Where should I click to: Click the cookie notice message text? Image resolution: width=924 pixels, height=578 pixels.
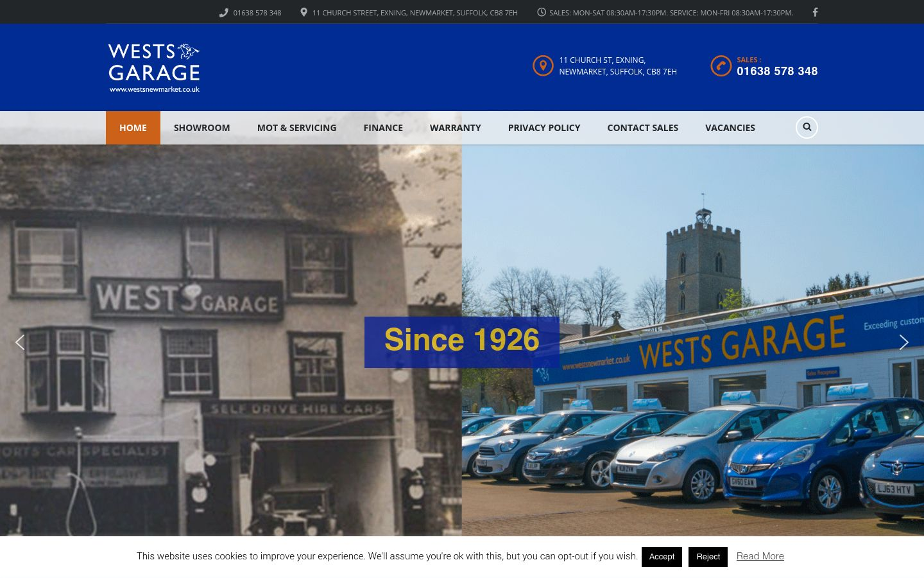click(387, 556)
